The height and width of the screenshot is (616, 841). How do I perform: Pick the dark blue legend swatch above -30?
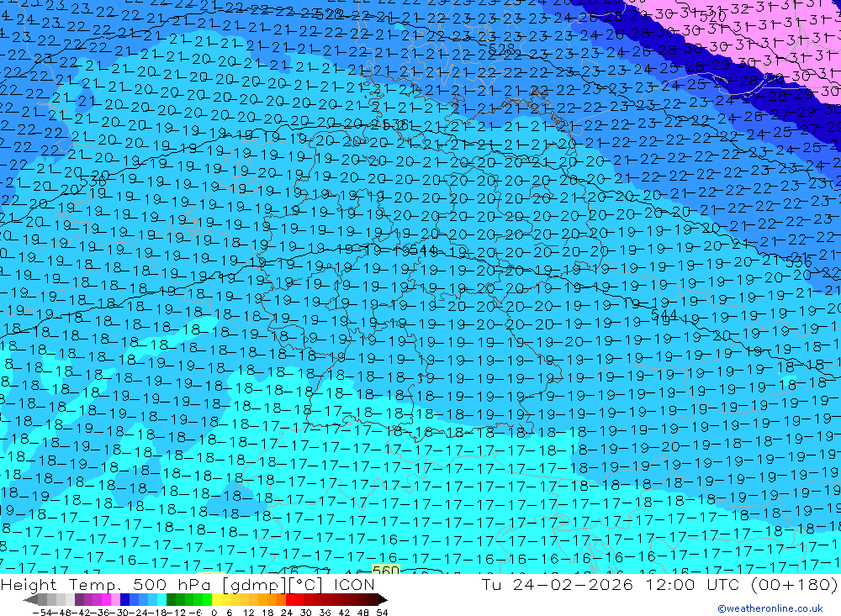point(124,599)
